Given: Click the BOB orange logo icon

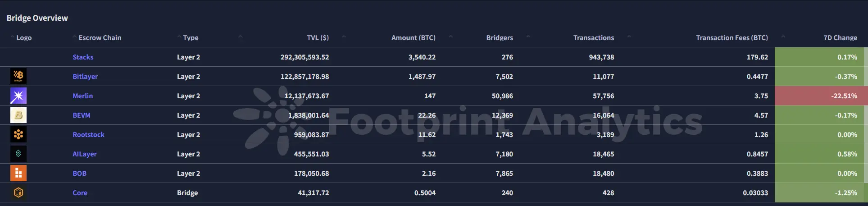Looking at the screenshot, I should coord(18,173).
